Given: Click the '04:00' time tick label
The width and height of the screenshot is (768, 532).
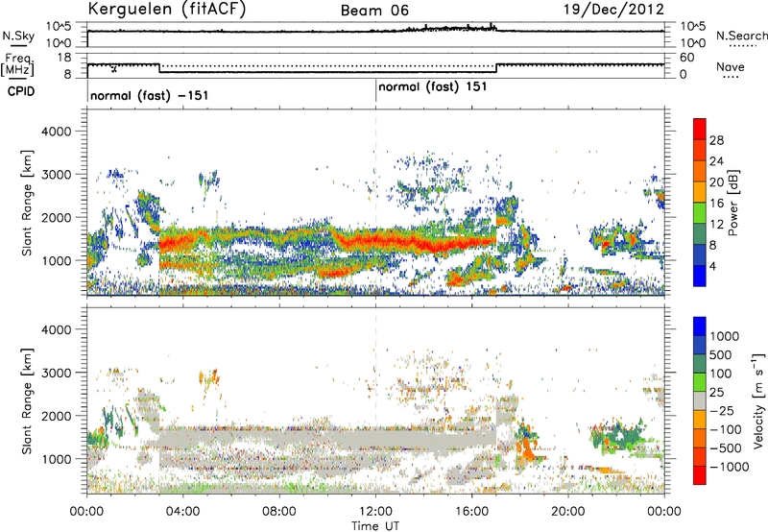Looking at the screenshot, I should [182, 512].
